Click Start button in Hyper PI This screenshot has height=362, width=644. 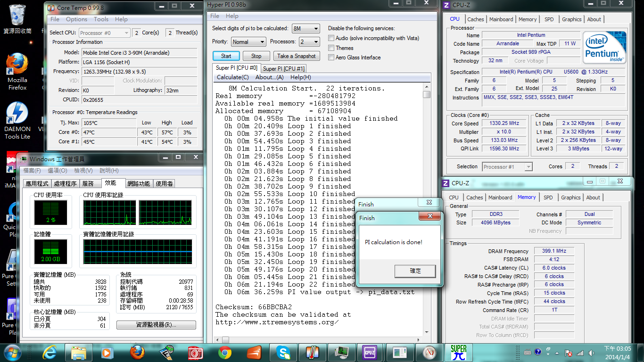(x=226, y=56)
